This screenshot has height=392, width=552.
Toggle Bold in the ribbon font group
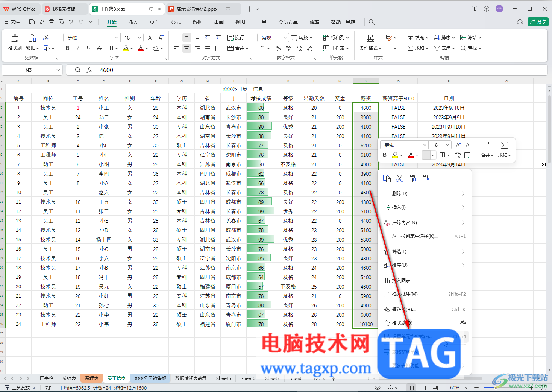[x=68, y=48]
